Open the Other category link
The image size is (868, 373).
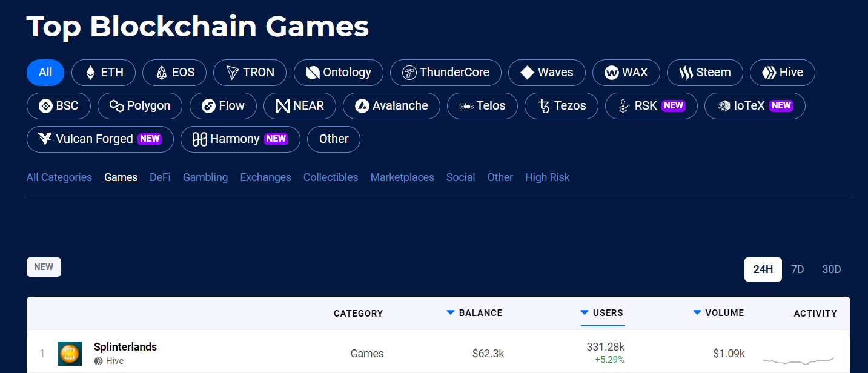point(500,177)
